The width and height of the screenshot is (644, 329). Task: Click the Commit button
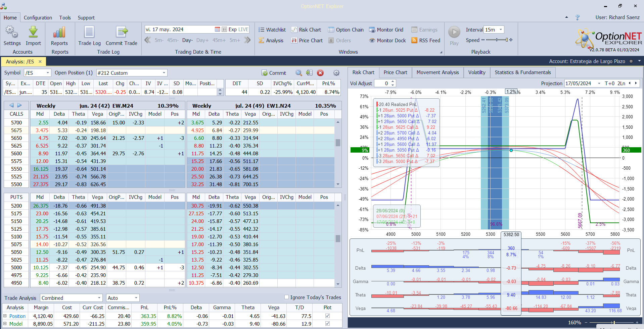pyautogui.click(x=274, y=73)
